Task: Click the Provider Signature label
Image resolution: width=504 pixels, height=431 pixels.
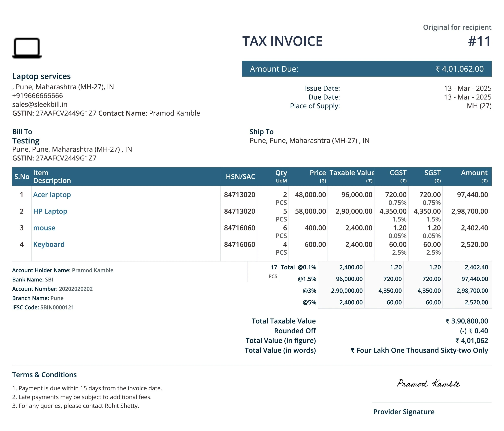Action: coord(404,412)
